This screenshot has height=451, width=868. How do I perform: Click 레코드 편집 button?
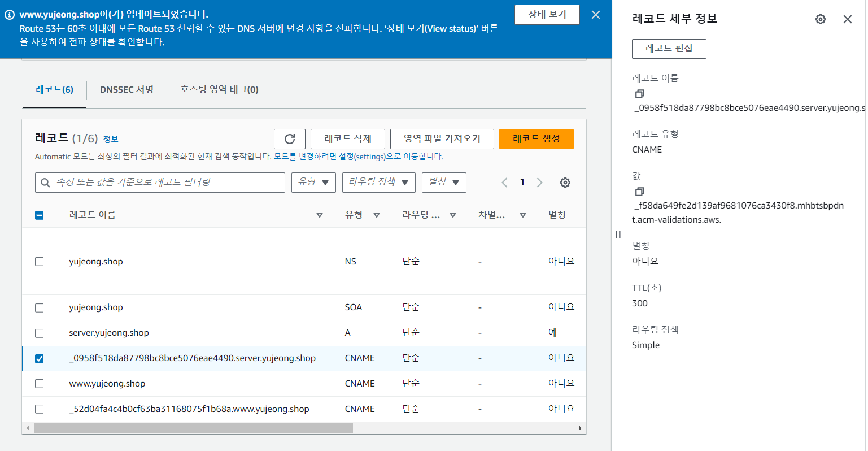[x=669, y=49]
